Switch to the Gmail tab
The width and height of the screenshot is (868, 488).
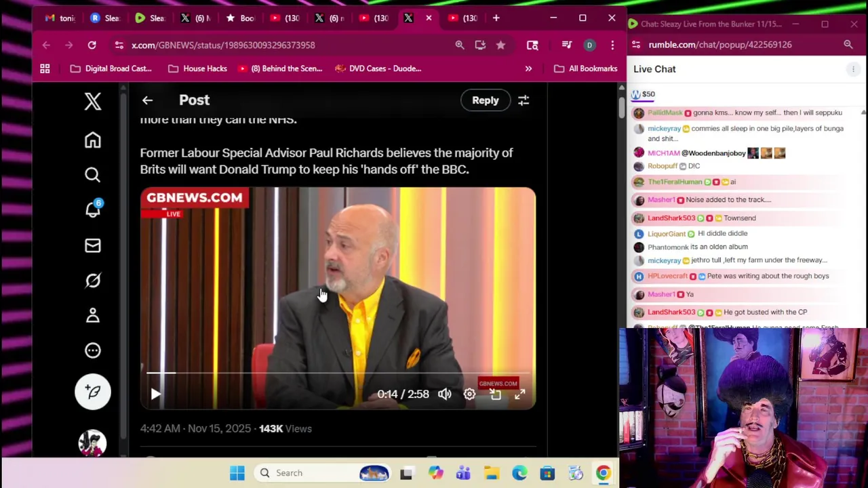click(60, 18)
